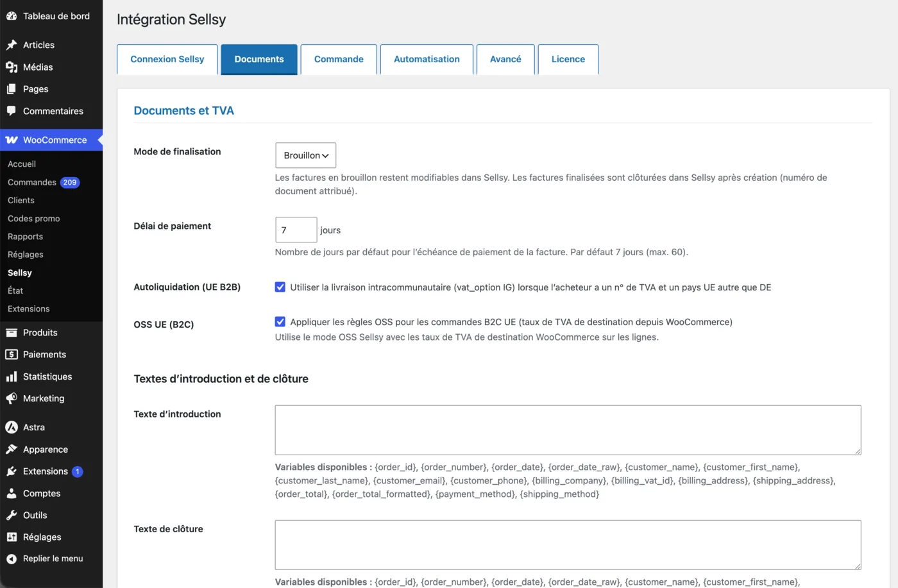Uncheck the Autoliquidation intracommunautaire checkbox
Viewport: 898px width, 588px height.
[280, 287]
